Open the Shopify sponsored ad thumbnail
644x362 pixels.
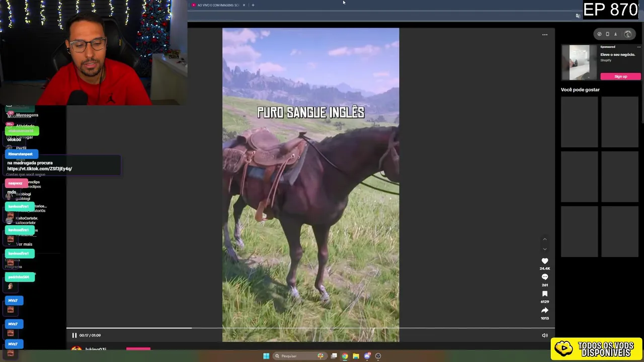pyautogui.click(x=579, y=62)
